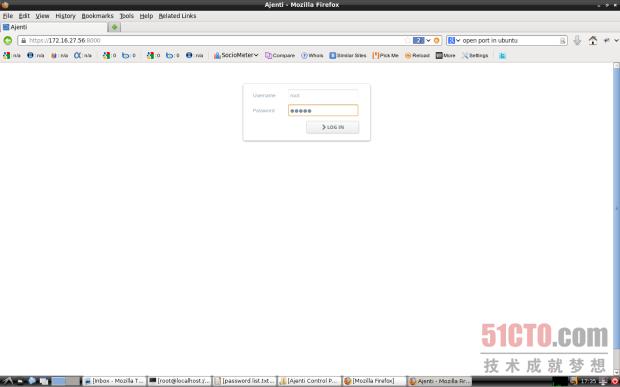
Task: Open the URL bar history dropdown arrow
Action: (428, 40)
